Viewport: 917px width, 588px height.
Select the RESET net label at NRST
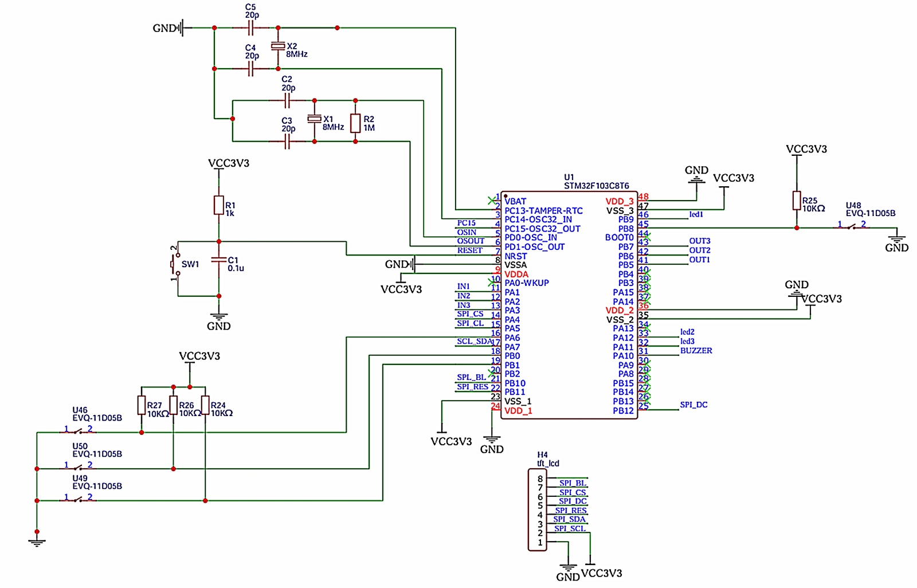pos(469,250)
